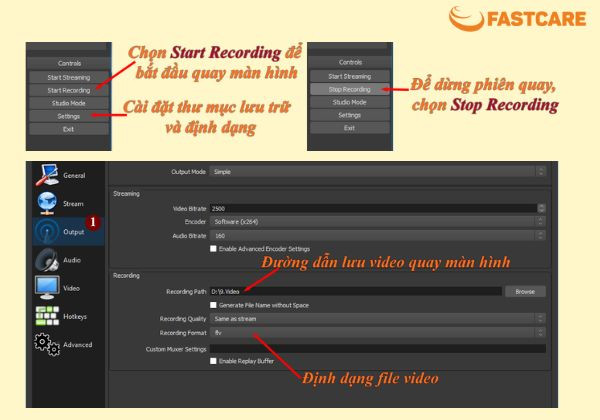
Task: Click the Recording Path text field
Action: pyautogui.click(x=355, y=291)
